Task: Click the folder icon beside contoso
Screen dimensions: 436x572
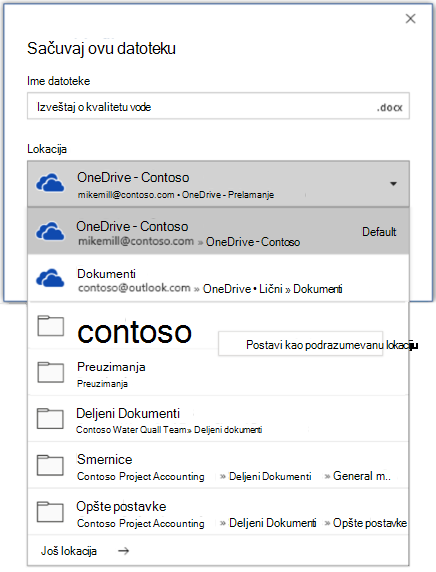Action: click(x=50, y=326)
